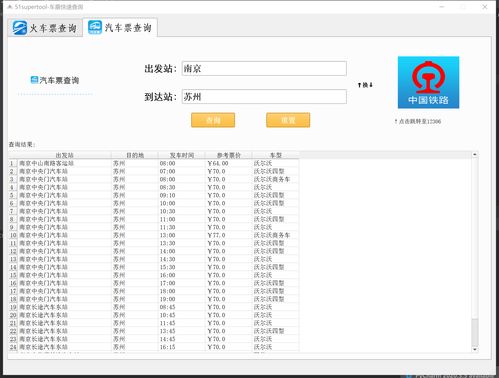Click the 车型 column header
The image size is (499, 378).
pos(276,155)
